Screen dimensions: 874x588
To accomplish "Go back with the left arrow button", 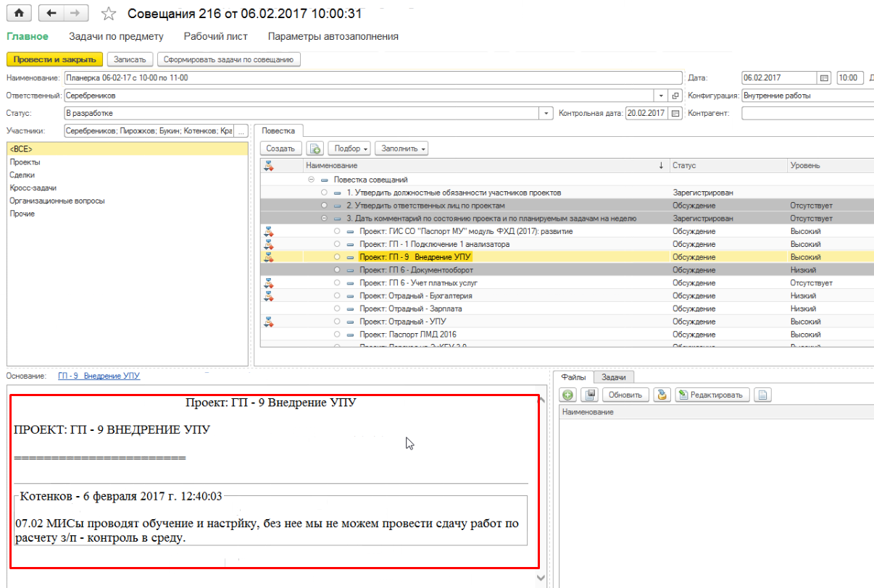I will point(51,13).
